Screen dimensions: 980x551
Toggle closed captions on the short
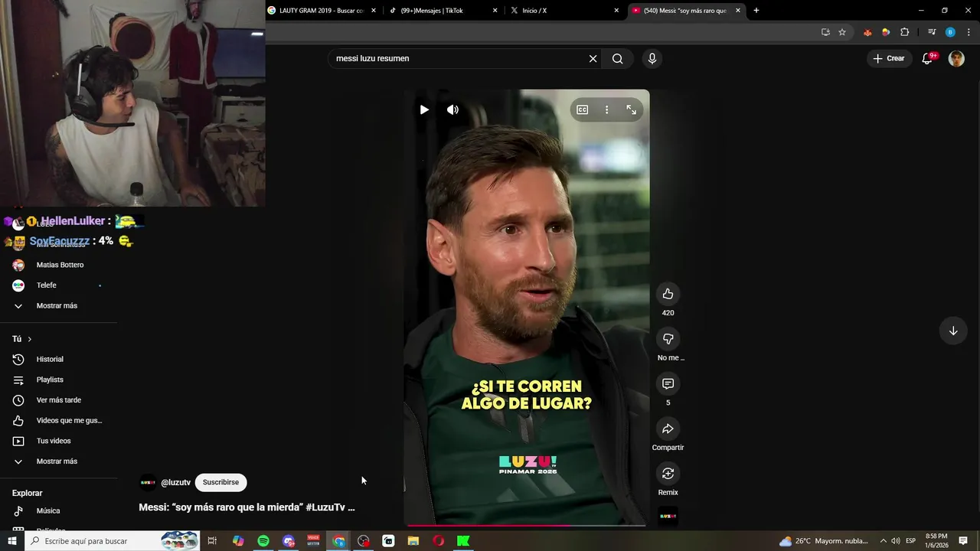tap(582, 109)
